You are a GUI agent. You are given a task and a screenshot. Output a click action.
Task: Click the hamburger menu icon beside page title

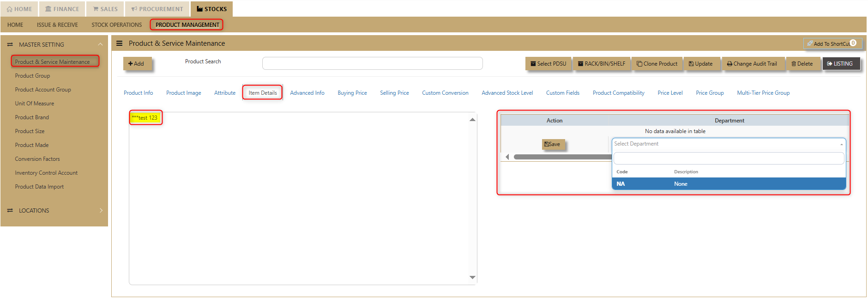[x=119, y=43]
